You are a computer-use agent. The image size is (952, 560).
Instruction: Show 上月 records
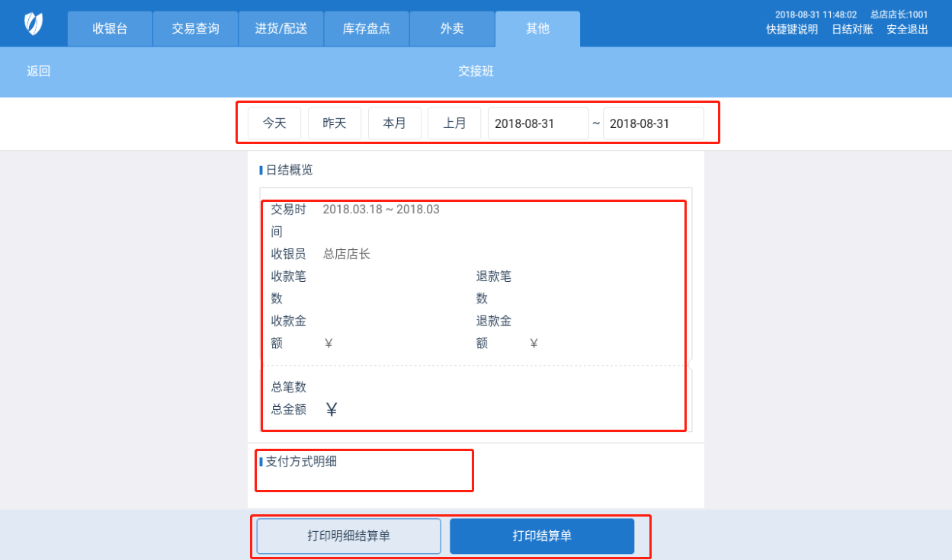click(454, 123)
